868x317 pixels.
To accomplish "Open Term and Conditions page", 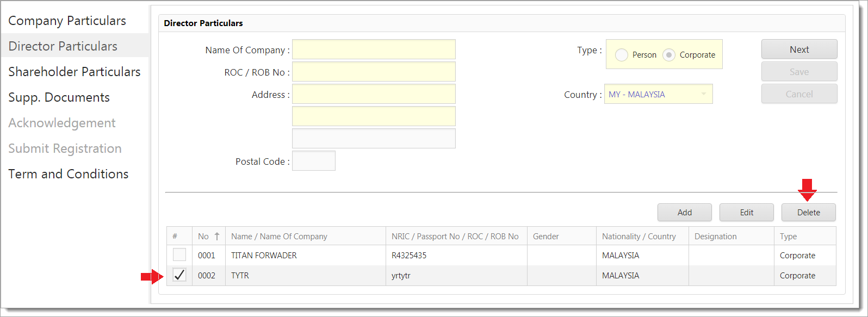I will click(68, 174).
